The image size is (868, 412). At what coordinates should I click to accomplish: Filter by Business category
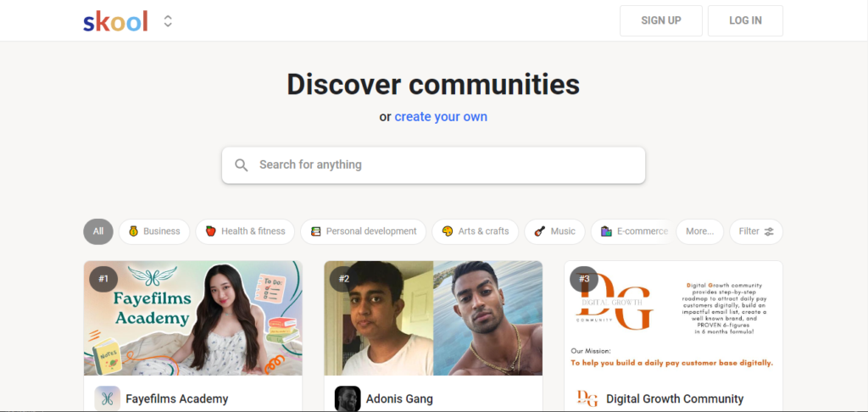coord(154,231)
